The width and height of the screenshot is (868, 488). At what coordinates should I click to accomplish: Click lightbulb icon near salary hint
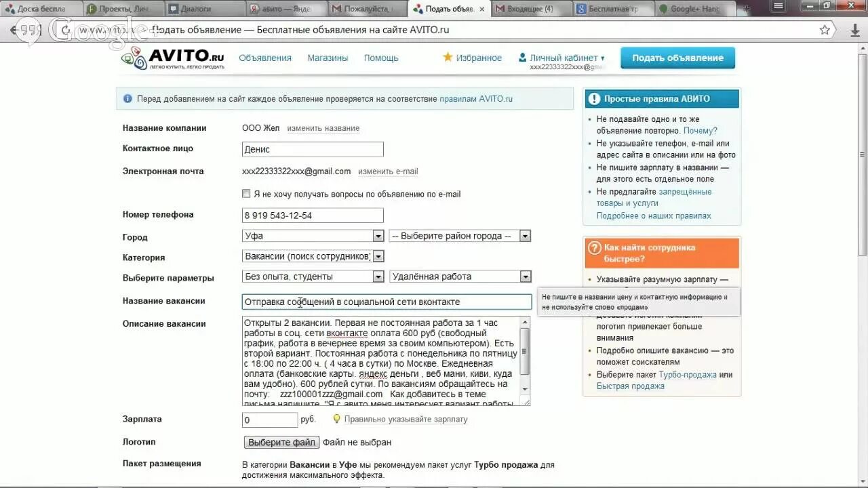336,420
